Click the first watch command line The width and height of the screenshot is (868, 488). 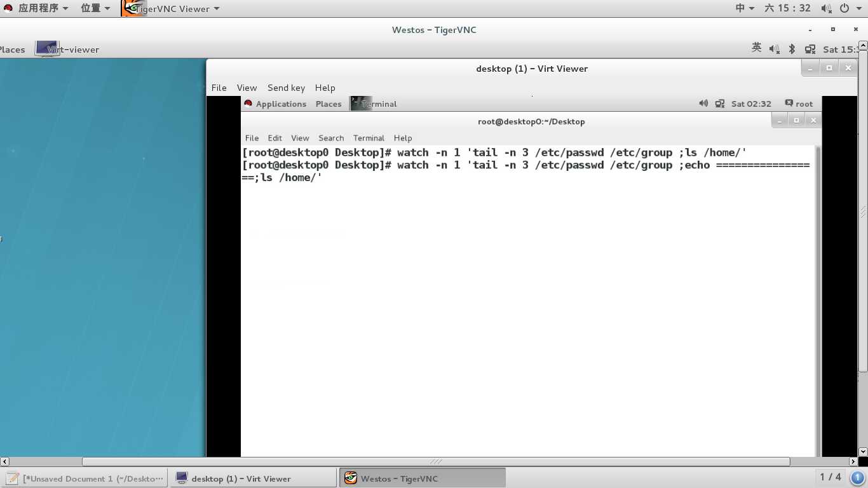point(494,152)
